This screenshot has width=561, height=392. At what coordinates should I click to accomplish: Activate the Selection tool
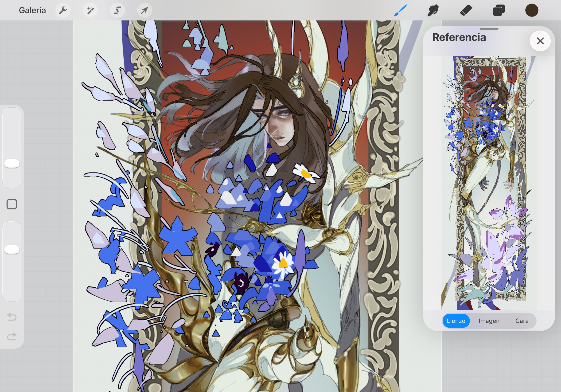pyautogui.click(x=117, y=10)
